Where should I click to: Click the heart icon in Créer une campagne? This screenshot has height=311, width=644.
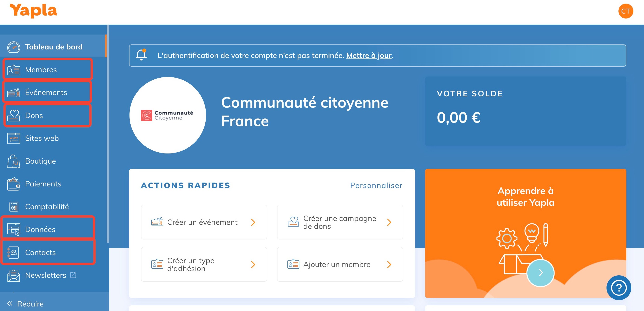293,222
